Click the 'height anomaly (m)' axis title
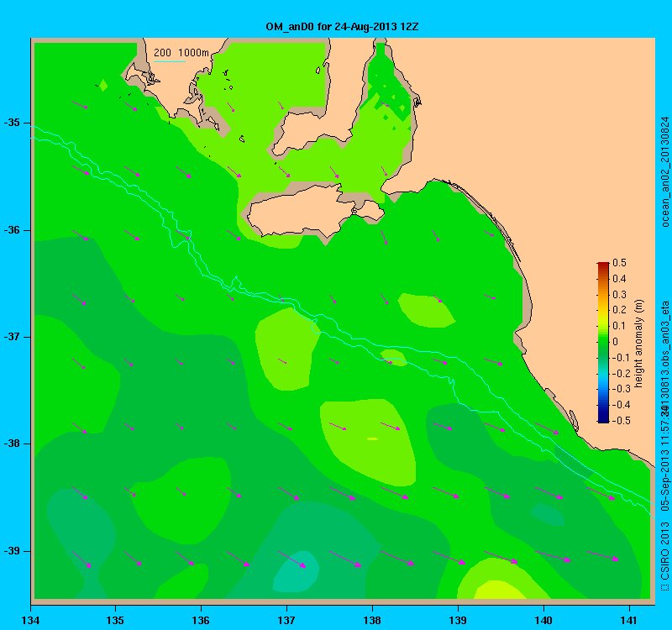Screen dimensions: 672x630 638,344
